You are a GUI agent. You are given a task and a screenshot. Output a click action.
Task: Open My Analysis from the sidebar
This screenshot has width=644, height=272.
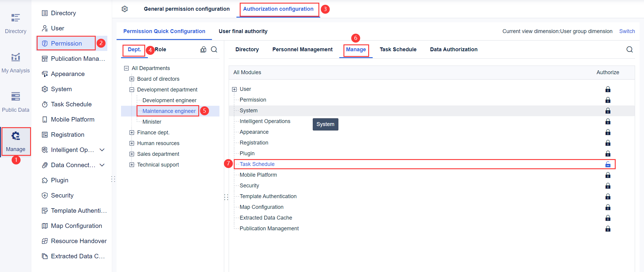tap(16, 61)
